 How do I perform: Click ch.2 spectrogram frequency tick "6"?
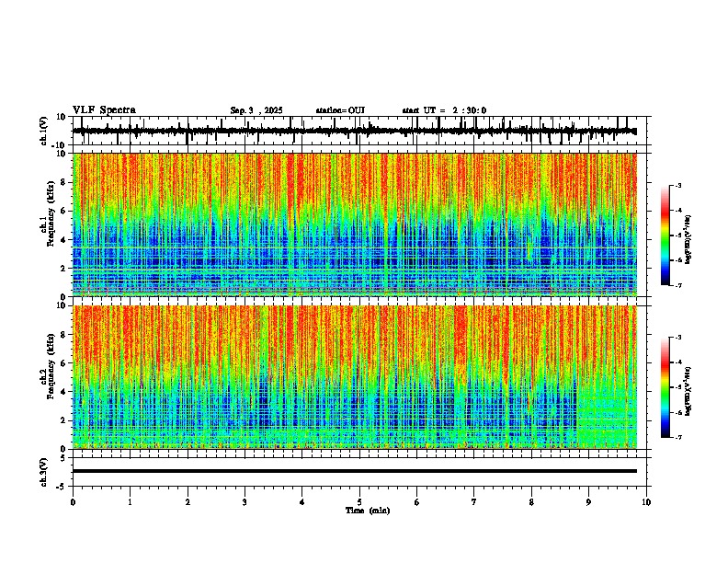click(63, 363)
